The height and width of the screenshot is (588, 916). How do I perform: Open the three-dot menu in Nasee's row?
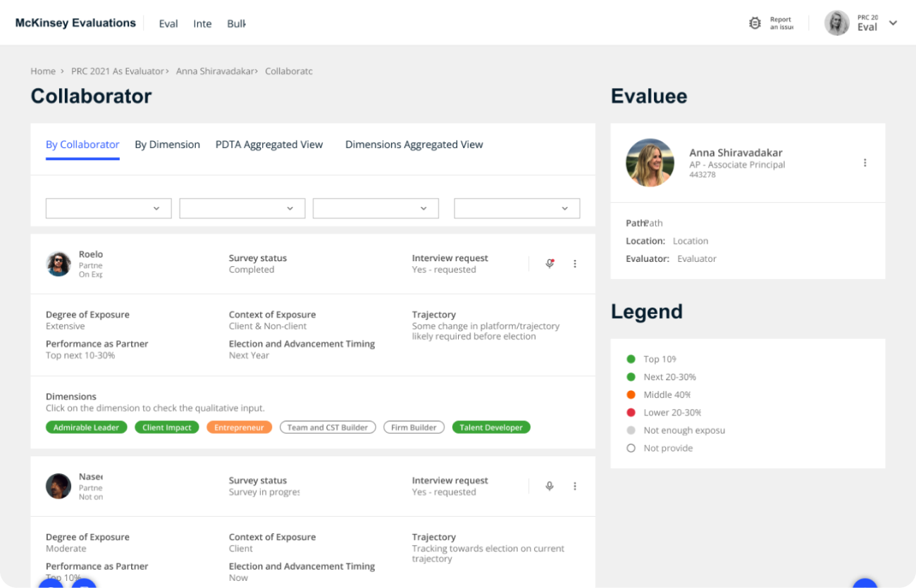pyautogui.click(x=575, y=486)
